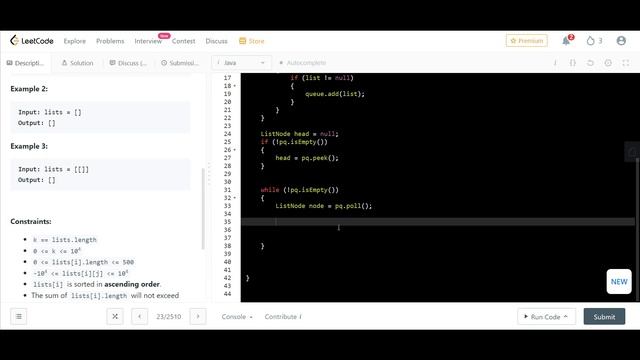
Task: Click the line 33 ListNode node code
Action: tap(324, 206)
